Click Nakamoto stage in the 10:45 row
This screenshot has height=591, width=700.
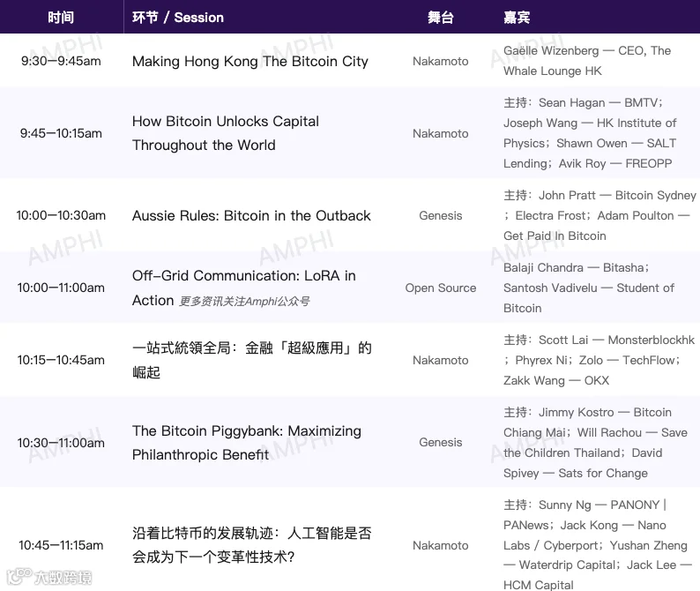click(441, 545)
